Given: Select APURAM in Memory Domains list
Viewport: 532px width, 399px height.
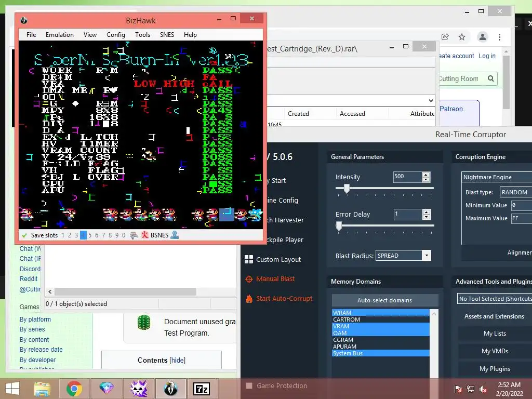Looking at the screenshot, I should [x=381, y=347].
